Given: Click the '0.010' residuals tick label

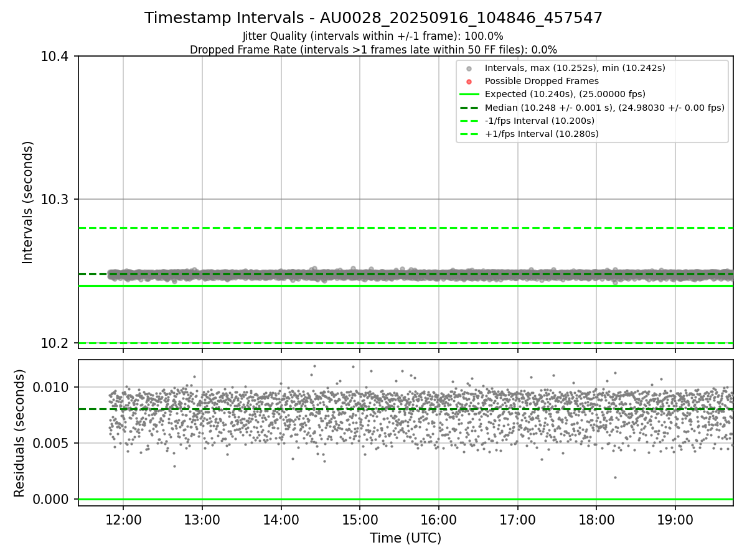Looking at the screenshot, I should (51, 388).
